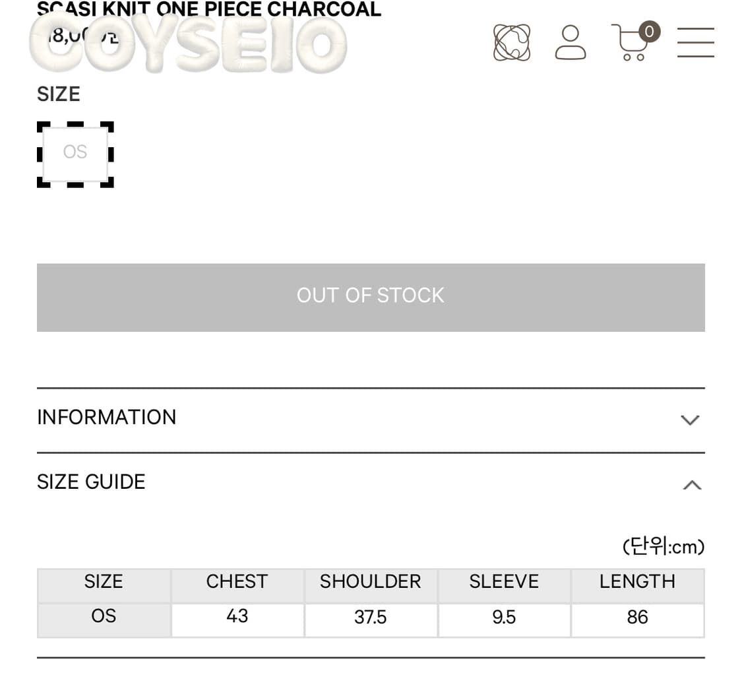This screenshot has width=742, height=700.
Task: Click the 37.5 shoulder measurement cell
Action: 370,618
